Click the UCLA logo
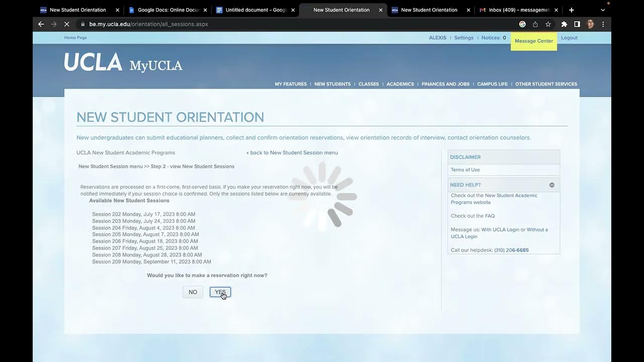The image size is (644, 362). 93,62
